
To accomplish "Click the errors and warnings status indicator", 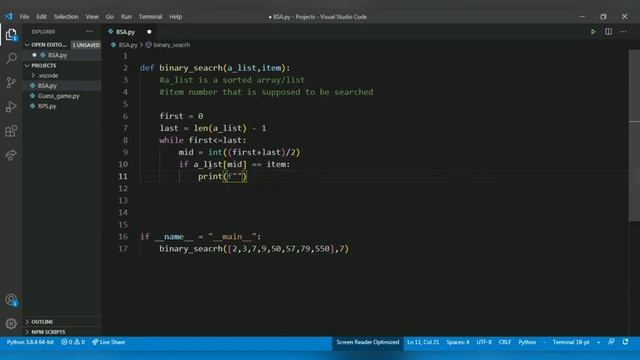I will click(x=73, y=342).
